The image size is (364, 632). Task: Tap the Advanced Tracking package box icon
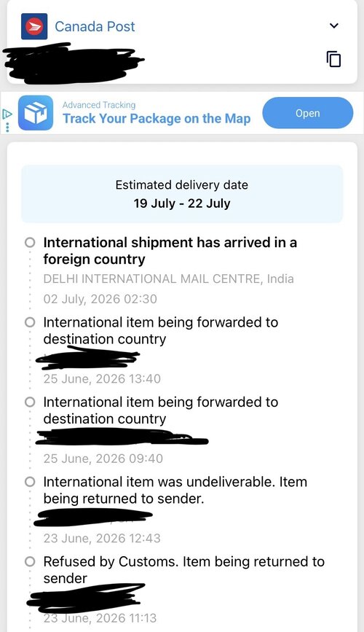tap(36, 113)
